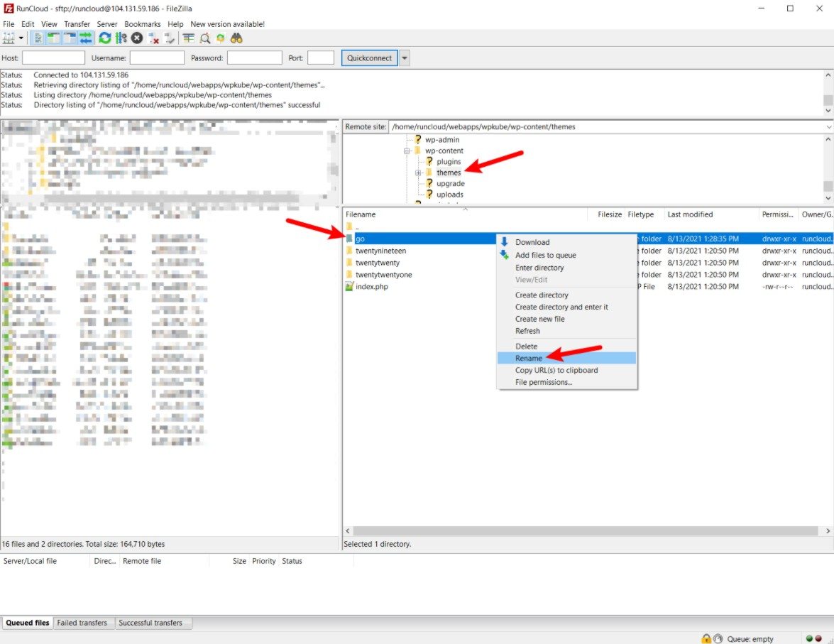Viewport: 834px width, 644px height.
Task: Refresh file and folder lists
Action: 105,38
